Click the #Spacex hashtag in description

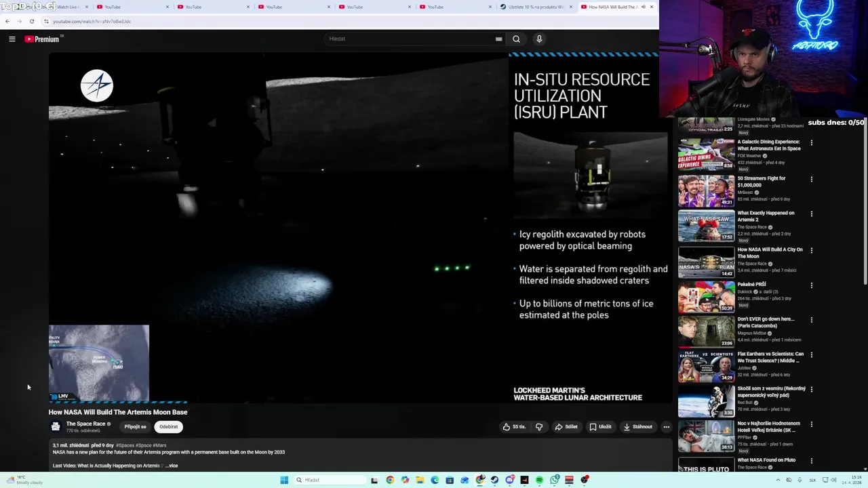(125, 445)
